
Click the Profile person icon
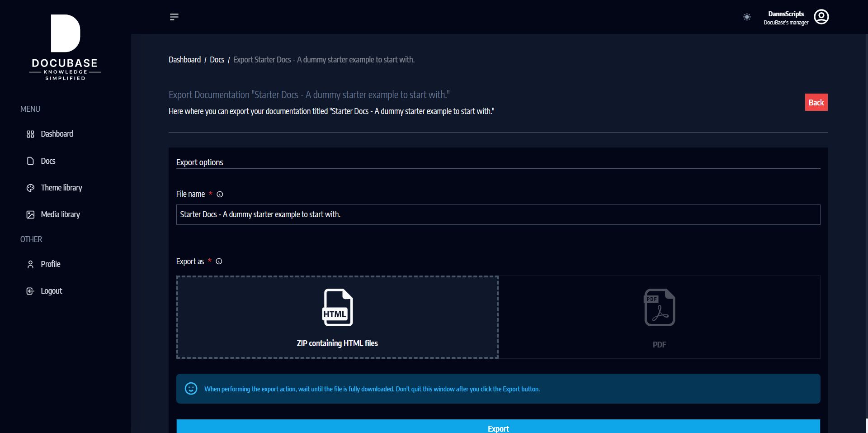click(x=30, y=264)
